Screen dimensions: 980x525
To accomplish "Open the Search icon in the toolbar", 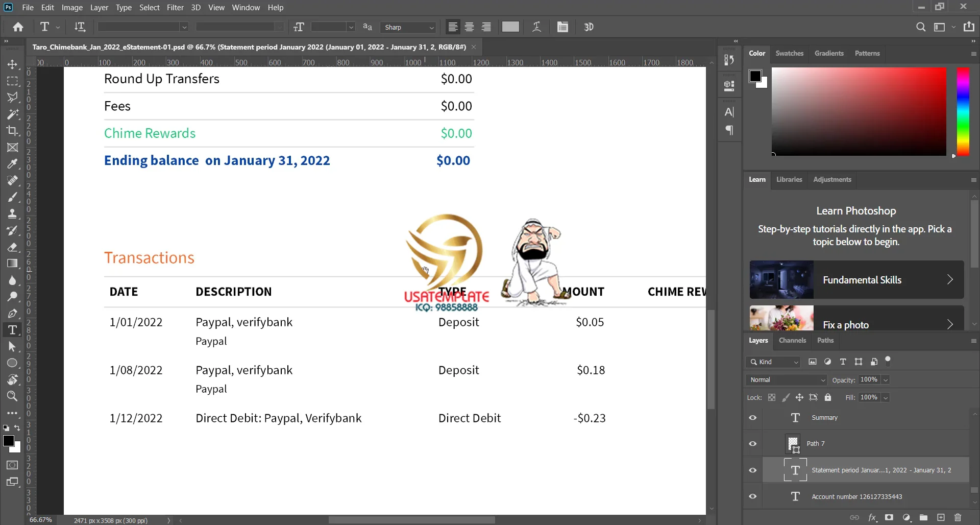I will click(x=921, y=27).
